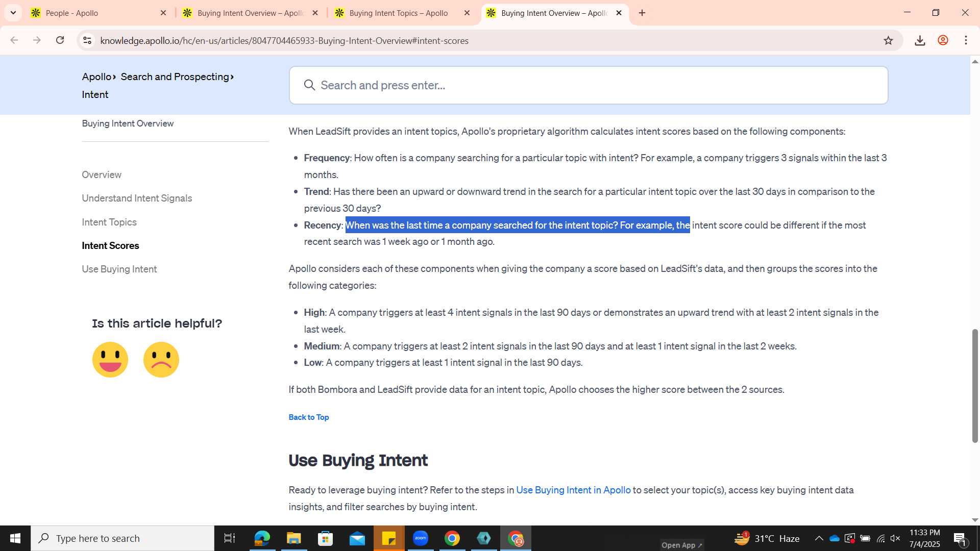
Task: Click the battery status tray icon
Action: pyautogui.click(x=865, y=538)
